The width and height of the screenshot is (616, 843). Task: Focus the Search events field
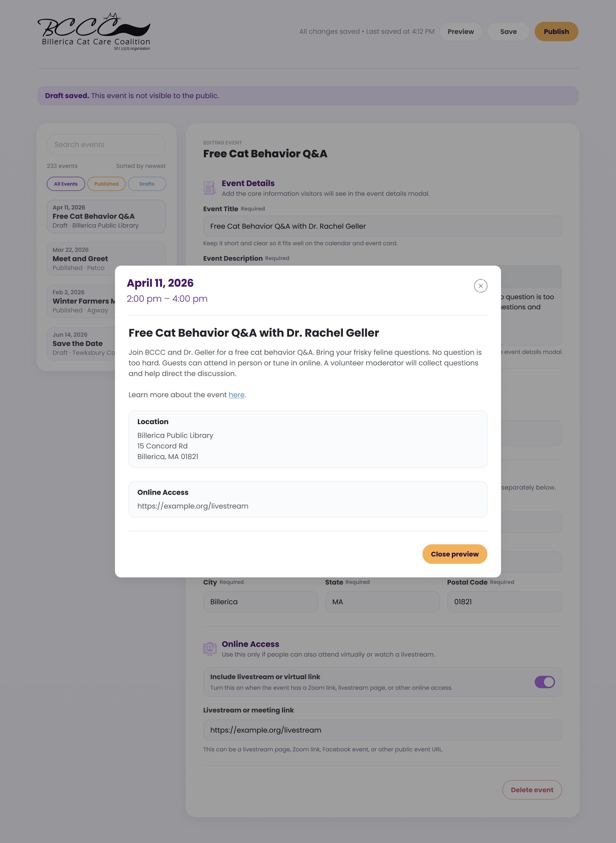tap(106, 145)
